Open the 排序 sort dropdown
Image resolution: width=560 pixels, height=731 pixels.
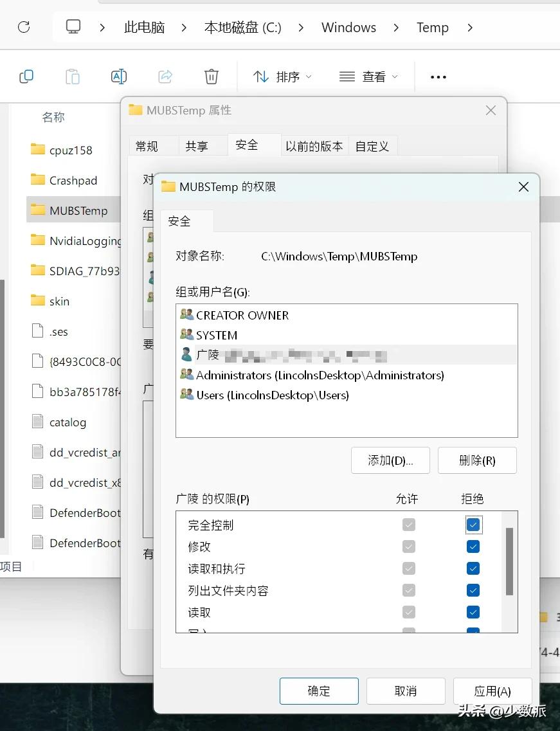coord(282,77)
